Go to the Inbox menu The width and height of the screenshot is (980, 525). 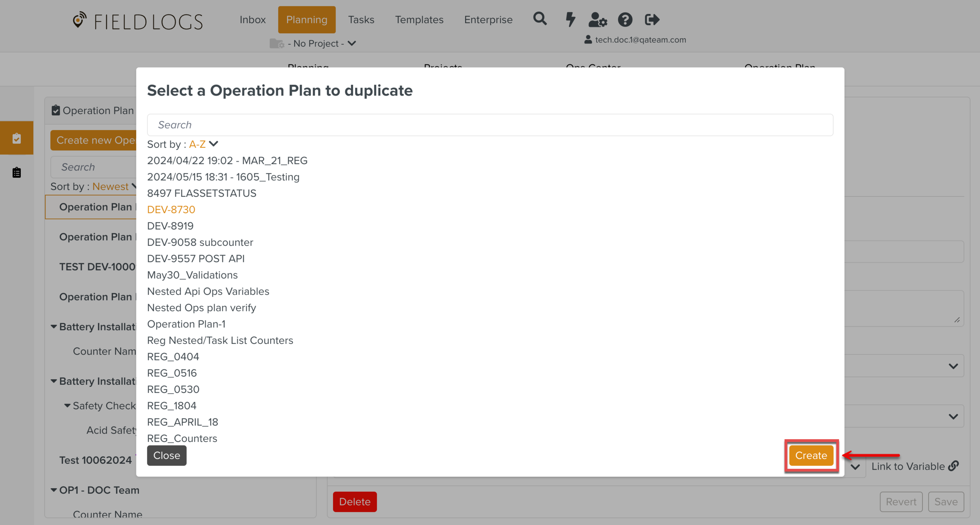tap(252, 20)
